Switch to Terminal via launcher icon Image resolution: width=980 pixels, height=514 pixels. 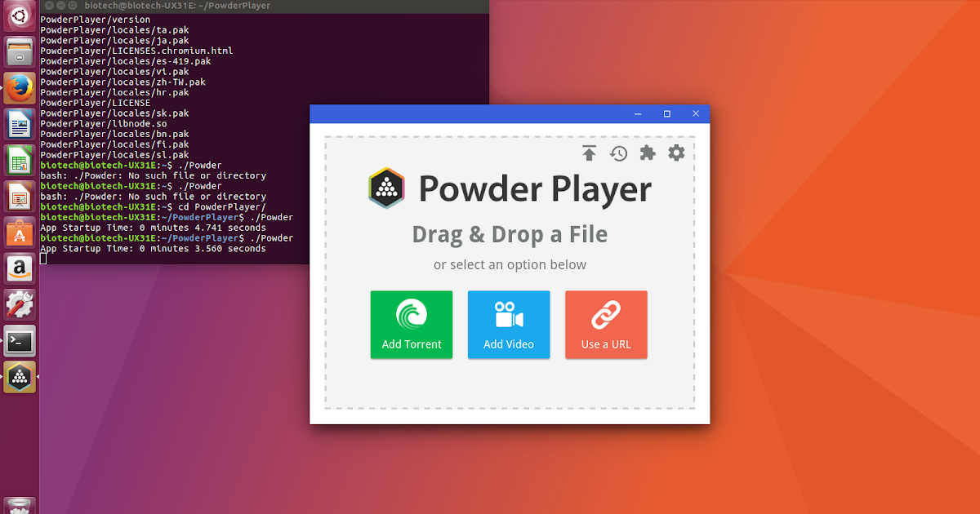20,341
